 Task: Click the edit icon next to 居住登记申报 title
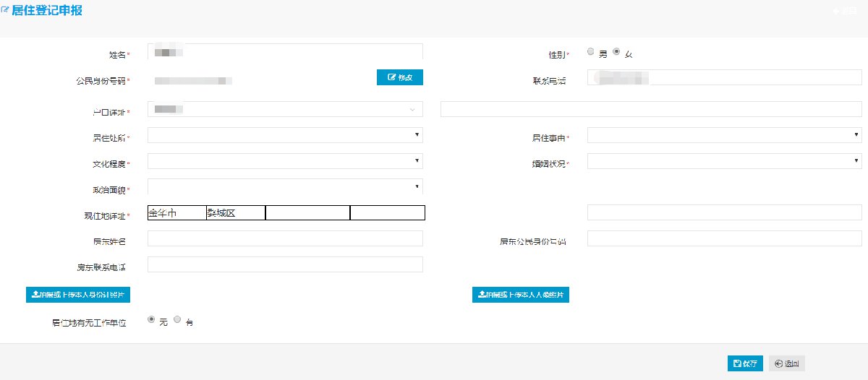pos(6,10)
